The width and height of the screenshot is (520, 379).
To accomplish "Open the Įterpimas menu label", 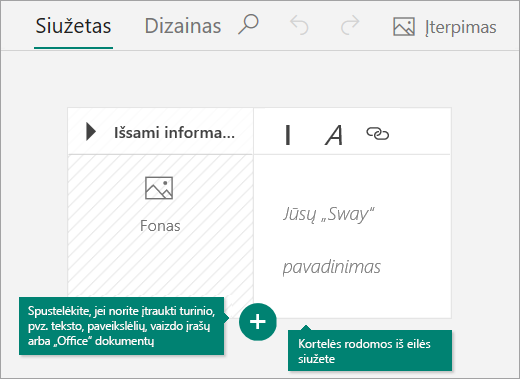I will pyautogui.click(x=461, y=27).
